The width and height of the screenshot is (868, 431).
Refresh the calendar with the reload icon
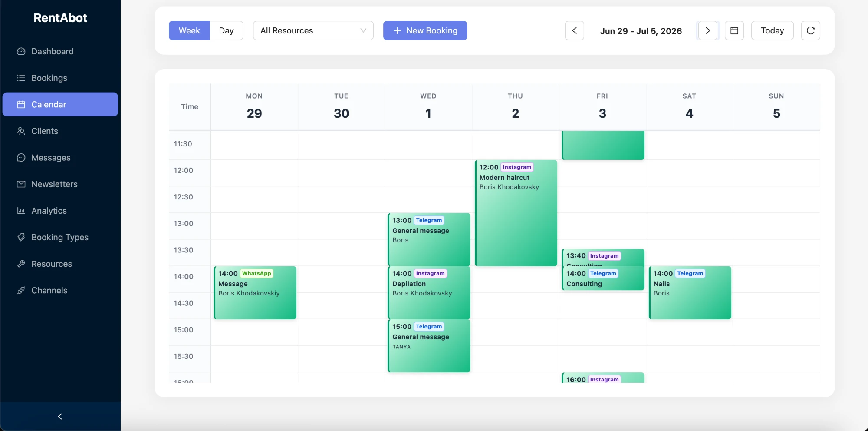[810, 30]
